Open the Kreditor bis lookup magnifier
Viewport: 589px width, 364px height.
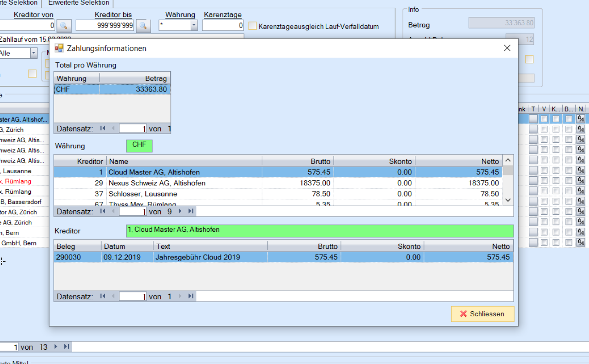click(x=143, y=26)
